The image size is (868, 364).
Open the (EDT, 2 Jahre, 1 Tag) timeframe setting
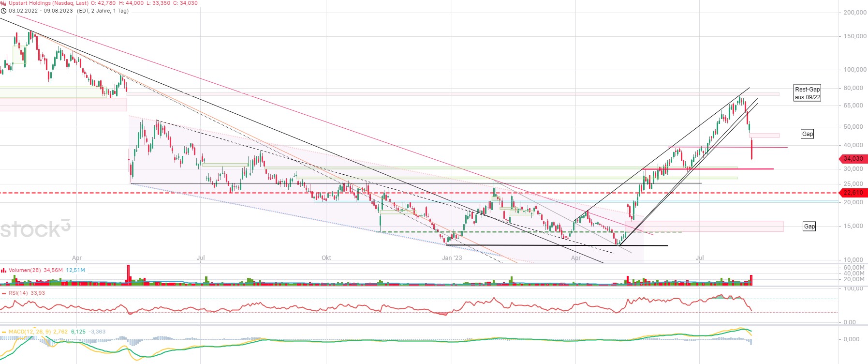point(103,11)
